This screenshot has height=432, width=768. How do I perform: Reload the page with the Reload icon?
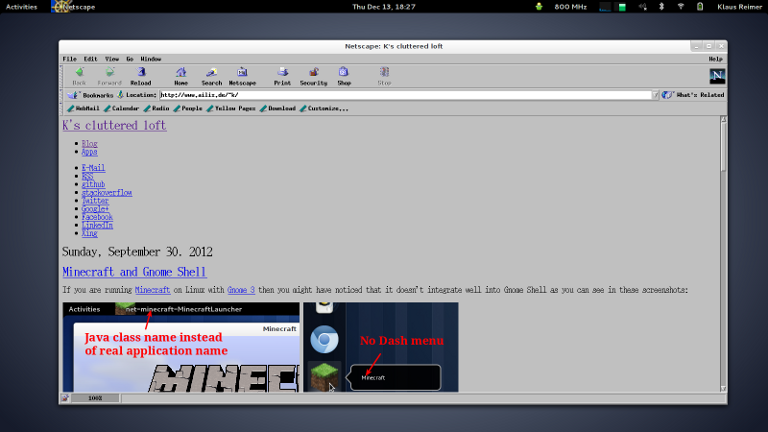(141, 76)
